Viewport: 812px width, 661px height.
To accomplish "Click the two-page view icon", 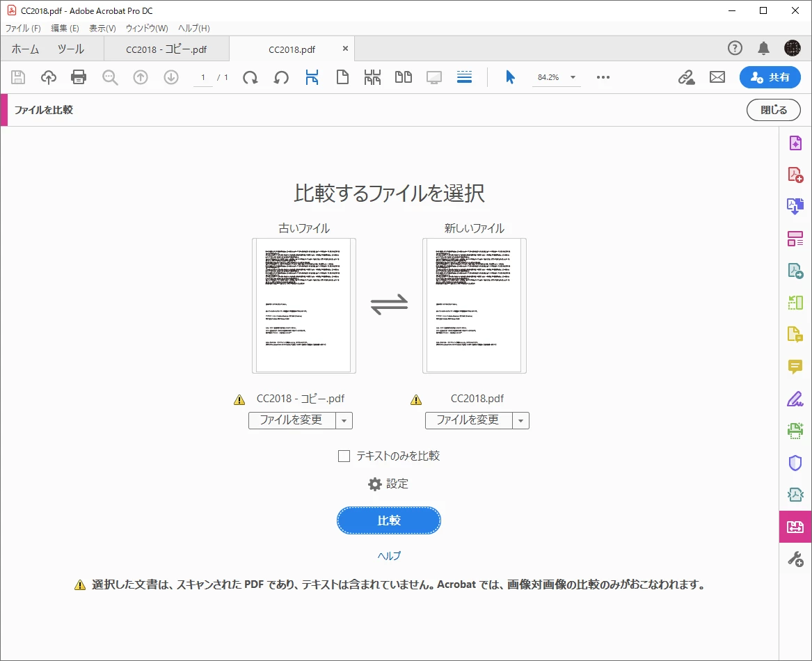I will pos(404,77).
